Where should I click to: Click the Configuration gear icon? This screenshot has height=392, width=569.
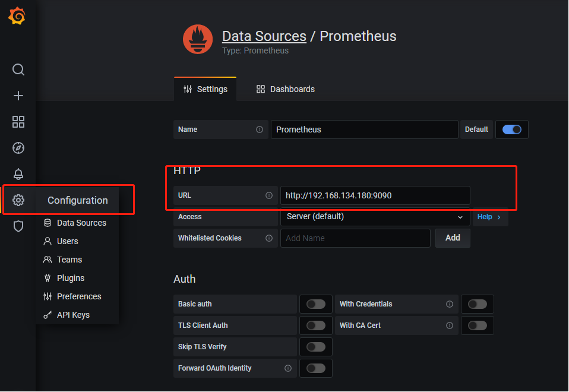[x=18, y=200]
